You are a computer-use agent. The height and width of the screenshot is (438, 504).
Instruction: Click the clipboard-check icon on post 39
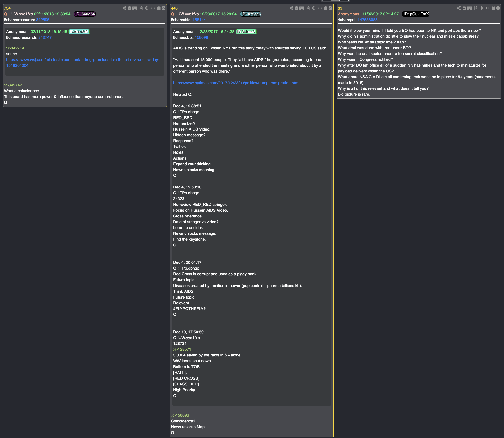coord(464,8)
